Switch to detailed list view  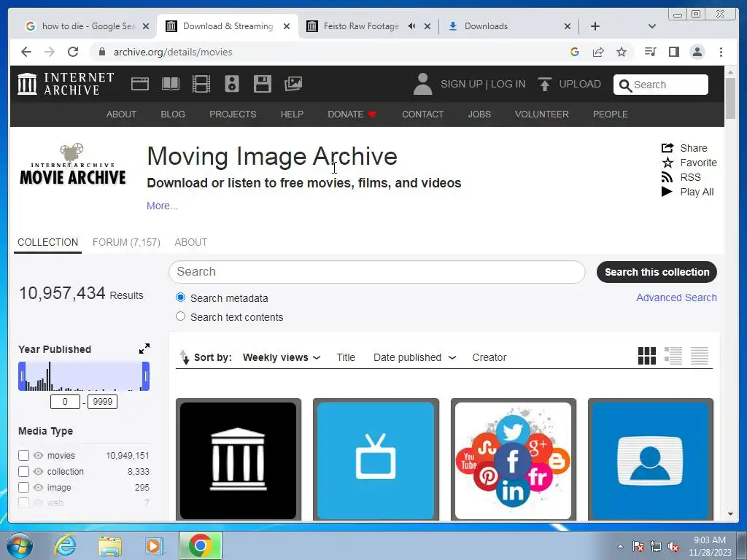673,356
